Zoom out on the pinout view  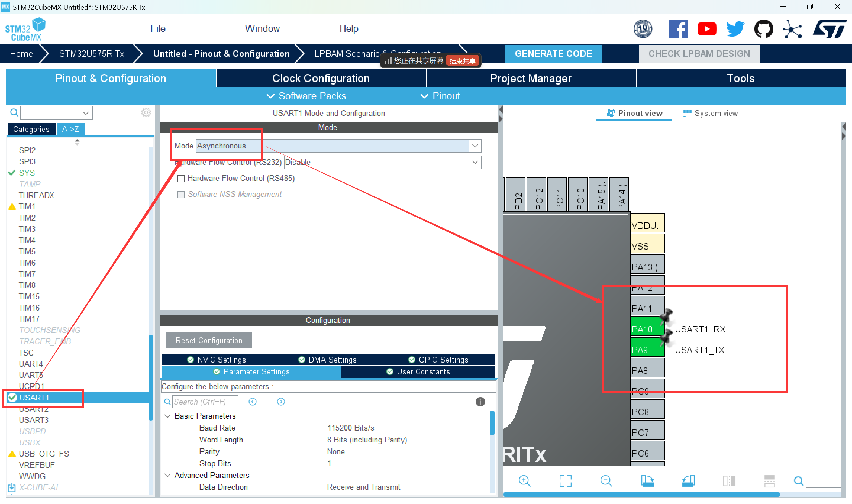pyautogui.click(x=606, y=481)
